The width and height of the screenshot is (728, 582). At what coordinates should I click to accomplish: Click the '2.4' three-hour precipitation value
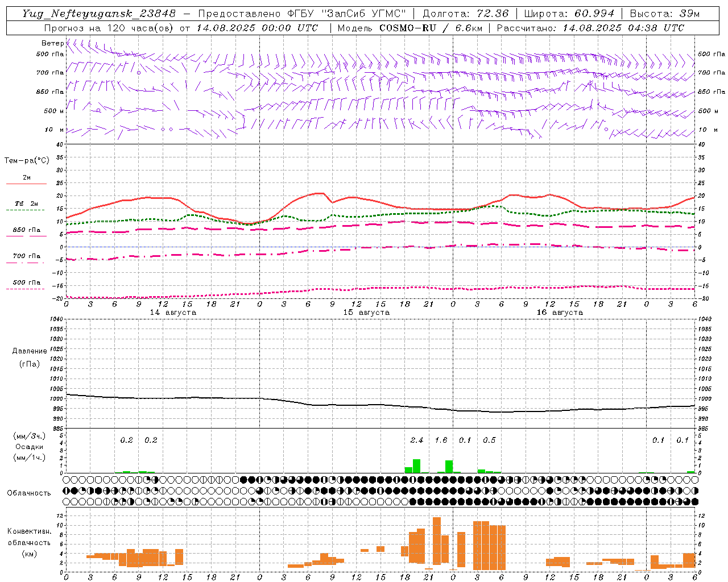(416, 440)
